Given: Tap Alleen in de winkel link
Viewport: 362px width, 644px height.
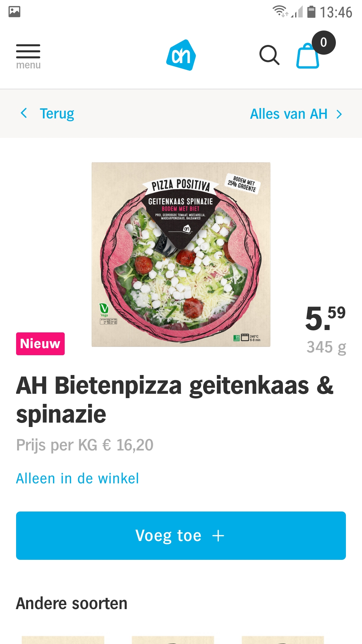Looking at the screenshot, I should pos(77,479).
